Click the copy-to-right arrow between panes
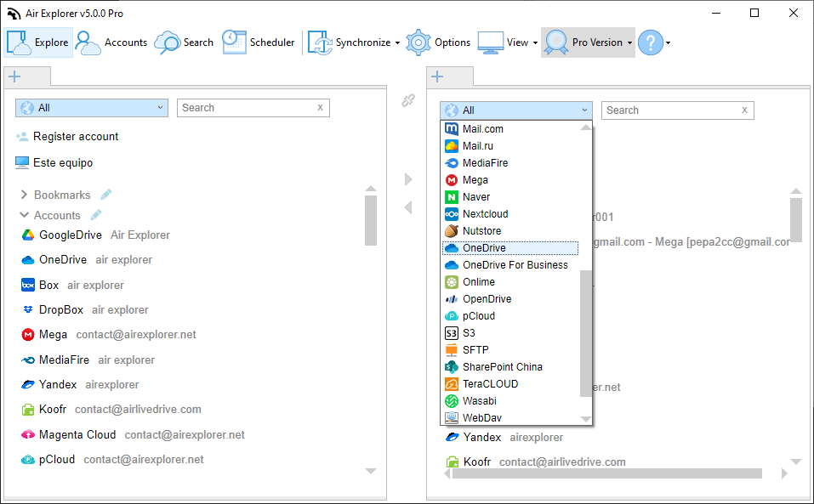Image resolution: width=814 pixels, height=504 pixels. pos(408,179)
